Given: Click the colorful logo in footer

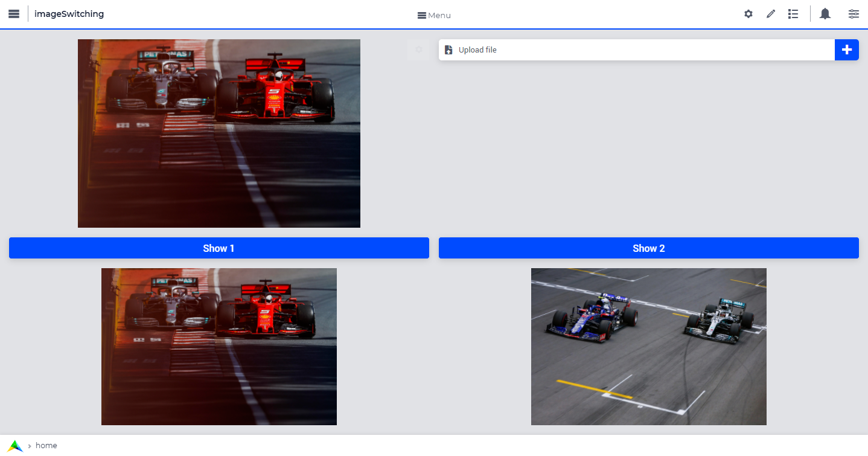Looking at the screenshot, I should 16,446.
